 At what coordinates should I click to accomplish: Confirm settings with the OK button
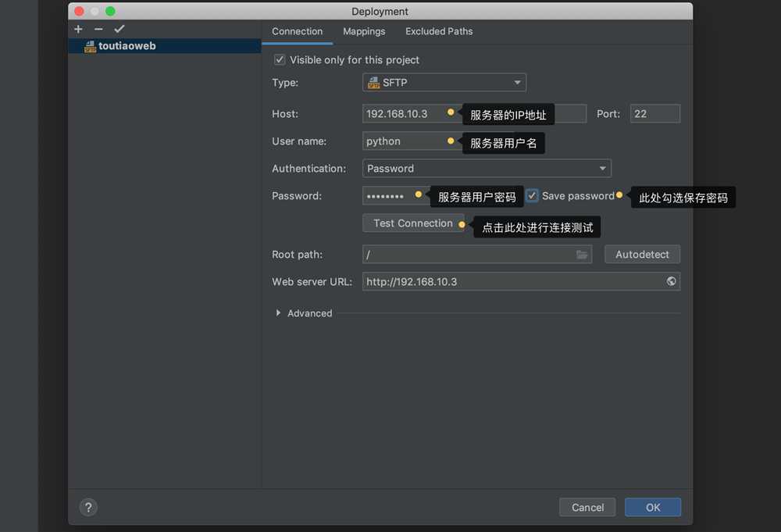pos(653,508)
